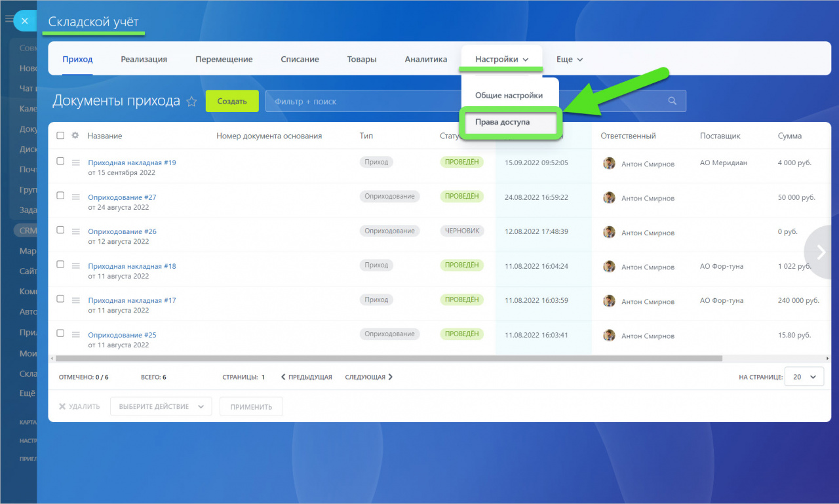The height and width of the screenshot is (504, 839).
Task: Open row menu for Оприходование #27
Action: 76,197
